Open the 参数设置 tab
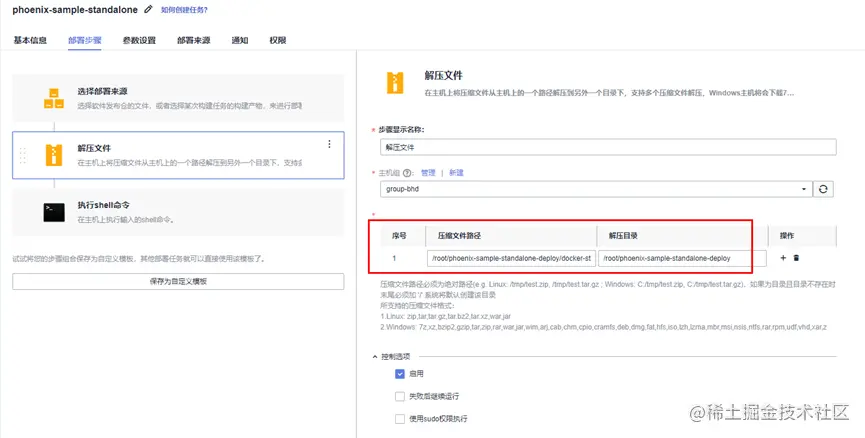The height and width of the screenshot is (438, 865). [x=139, y=40]
